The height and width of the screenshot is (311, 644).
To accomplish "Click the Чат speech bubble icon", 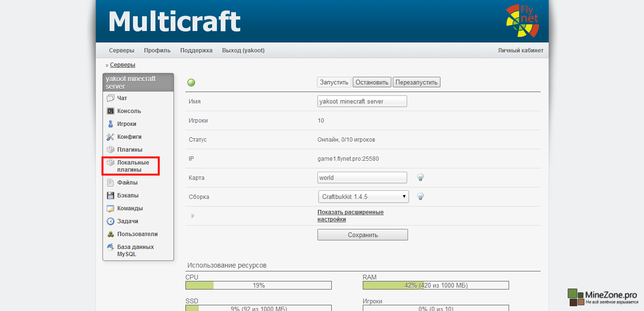I will tap(111, 98).
